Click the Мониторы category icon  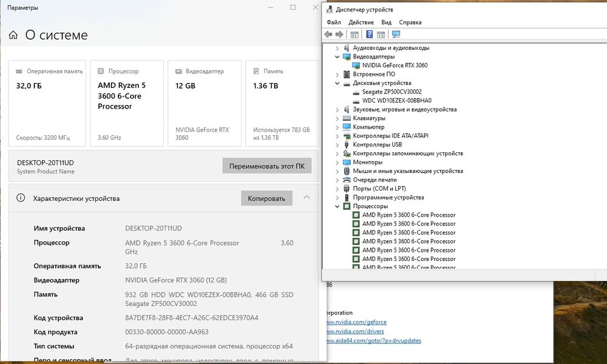(347, 163)
